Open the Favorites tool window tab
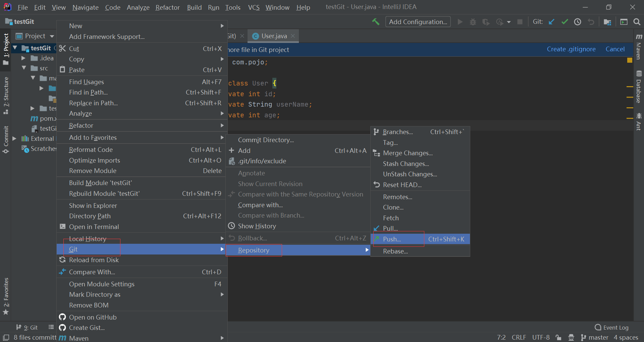644x342 pixels. [x=6, y=296]
